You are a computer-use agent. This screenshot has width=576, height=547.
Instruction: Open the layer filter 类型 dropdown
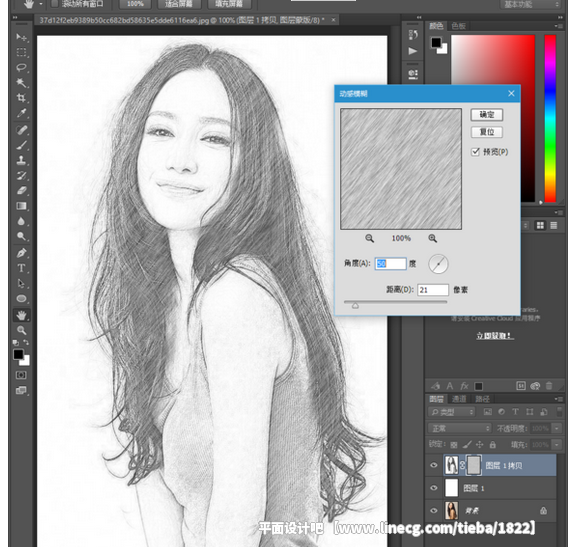pyautogui.click(x=452, y=412)
